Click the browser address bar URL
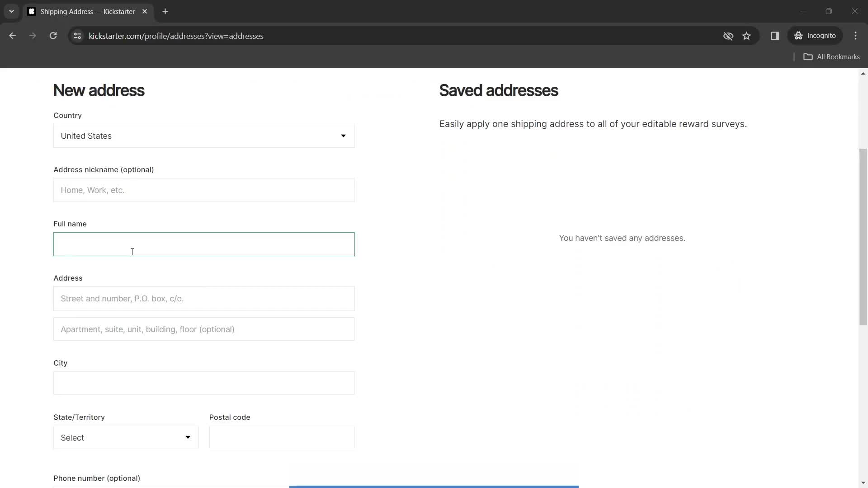The image size is (868, 488). click(176, 36)
